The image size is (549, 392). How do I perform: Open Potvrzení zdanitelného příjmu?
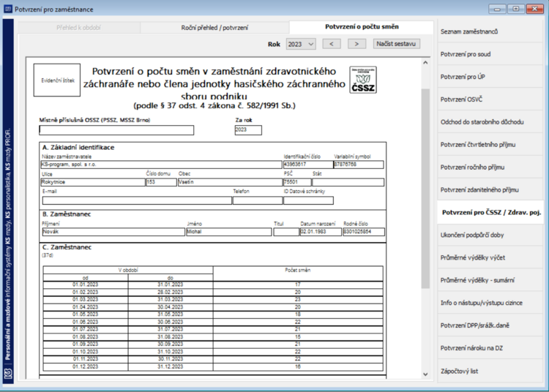click(x=490, y=190)
